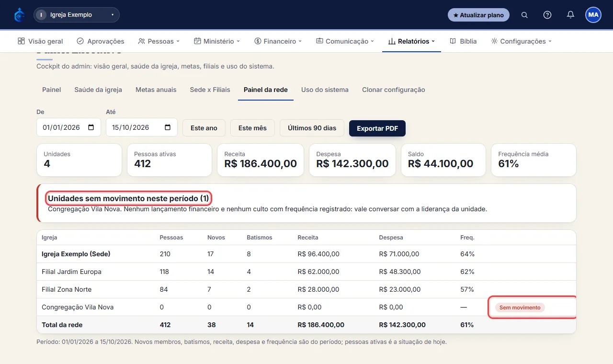
Task: Click the Configurações gear icon
Action: point(494,41)
